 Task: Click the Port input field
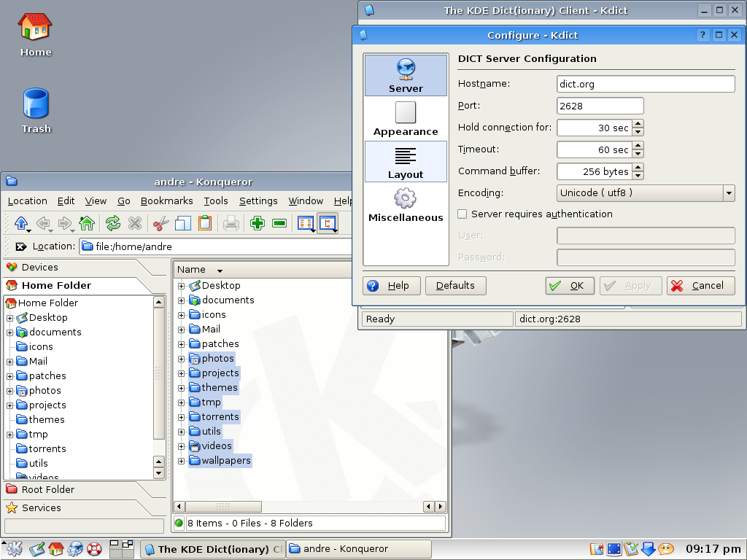(x=600, y=106)
